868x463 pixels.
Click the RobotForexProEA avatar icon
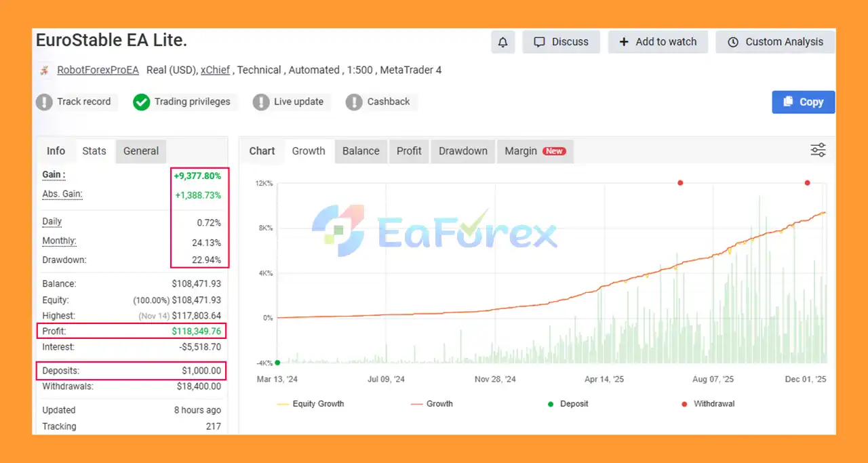point(44,71)
